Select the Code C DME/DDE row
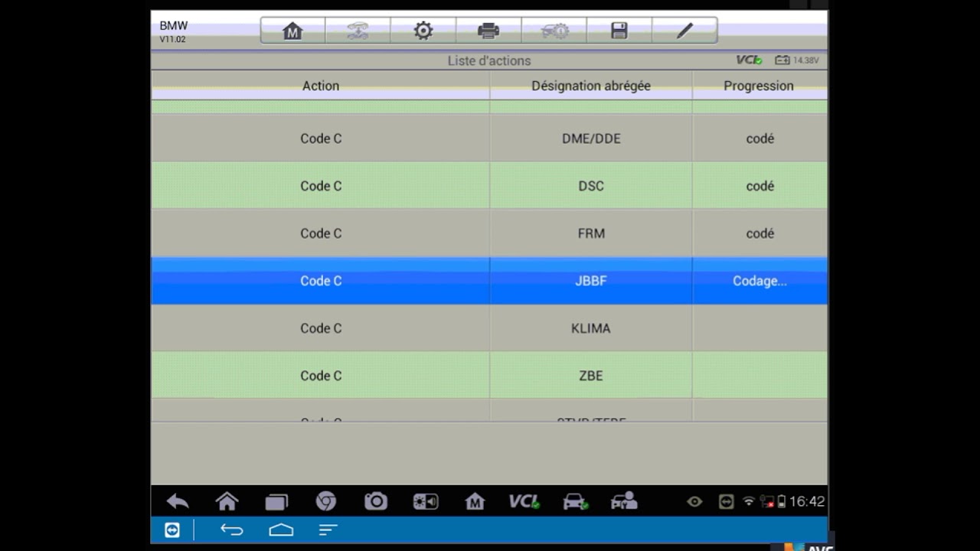The height and width of the screenshot is (551, 980). click(x=489, y=139)
